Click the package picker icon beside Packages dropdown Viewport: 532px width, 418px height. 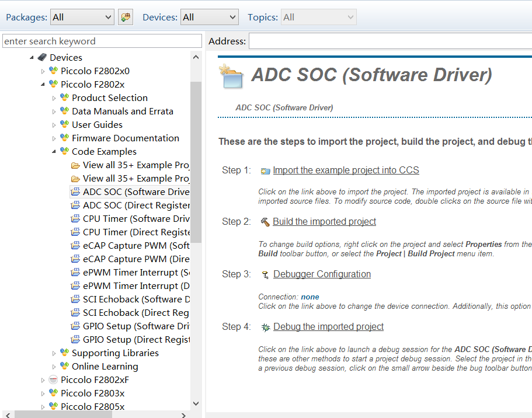[125, 18]
